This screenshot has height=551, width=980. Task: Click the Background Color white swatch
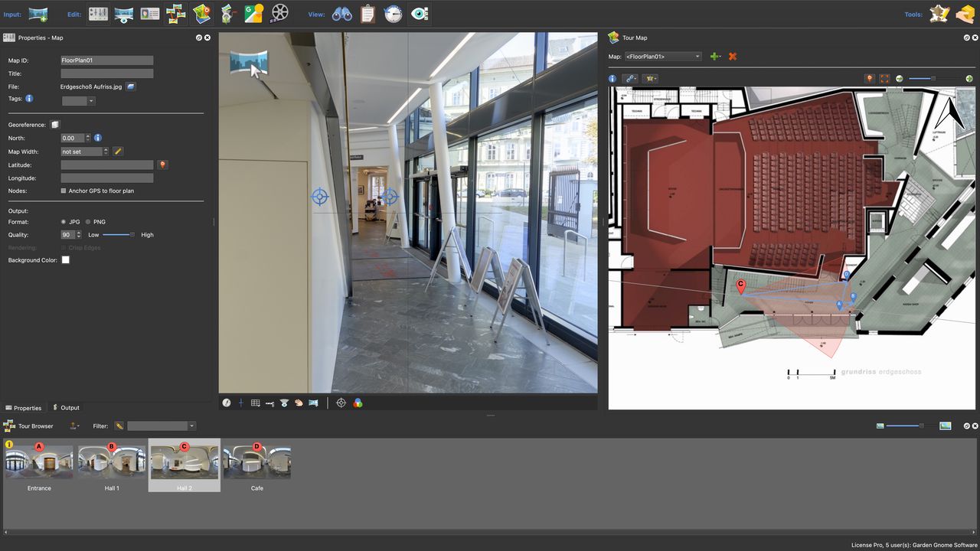66,260
